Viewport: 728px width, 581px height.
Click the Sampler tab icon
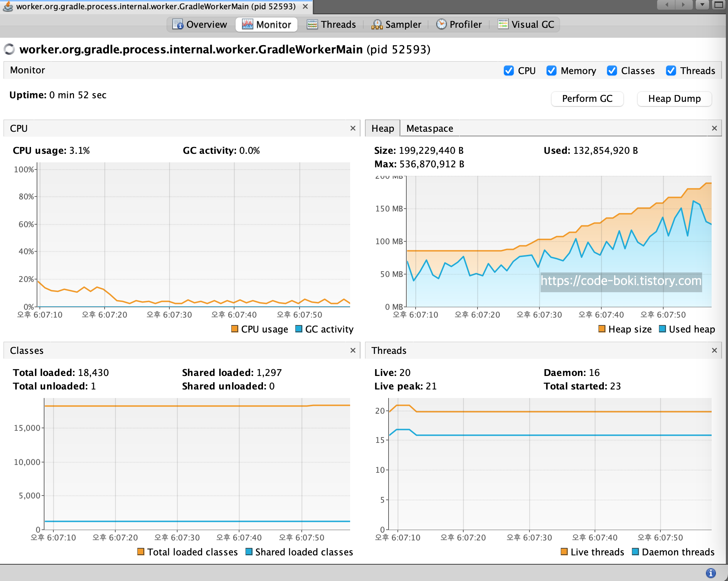pos(377,24)
